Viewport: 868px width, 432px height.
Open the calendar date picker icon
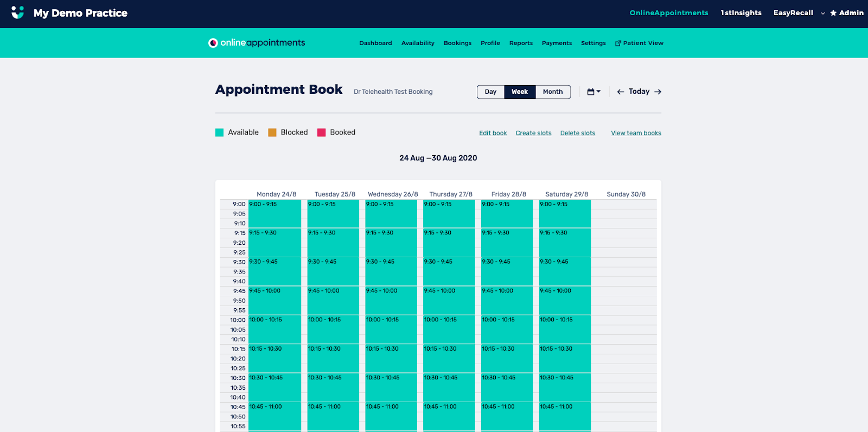point(593,92)
